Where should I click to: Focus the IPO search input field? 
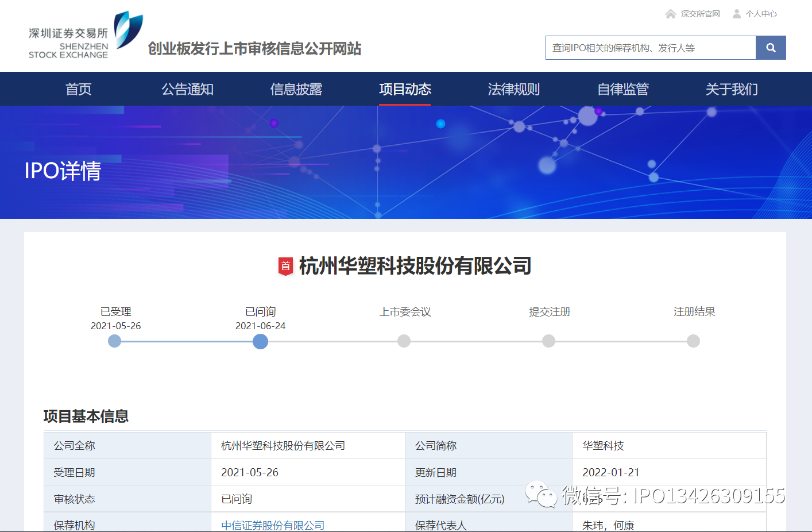point(651,48)
